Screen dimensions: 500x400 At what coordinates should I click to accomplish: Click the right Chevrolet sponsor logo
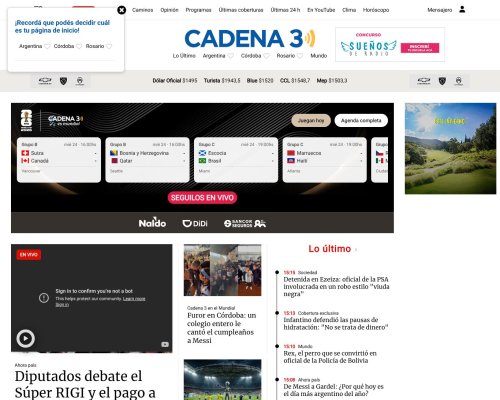(x=424, y=81)
